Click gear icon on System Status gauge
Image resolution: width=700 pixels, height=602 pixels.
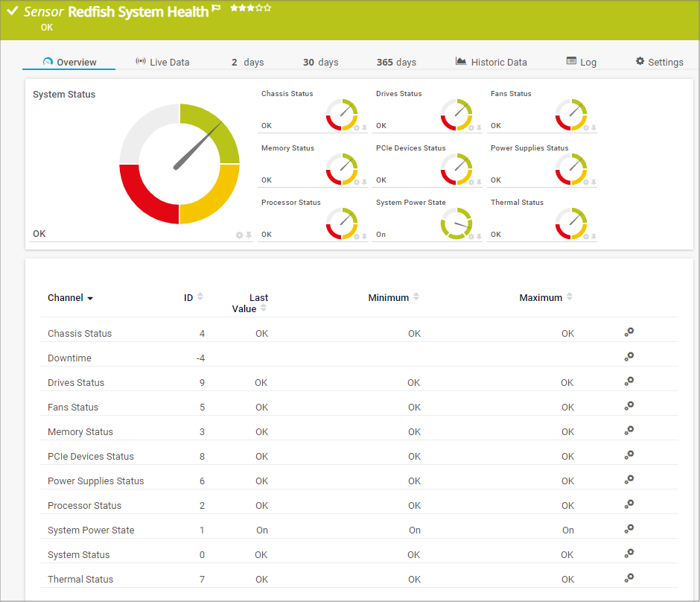point(240,235)
